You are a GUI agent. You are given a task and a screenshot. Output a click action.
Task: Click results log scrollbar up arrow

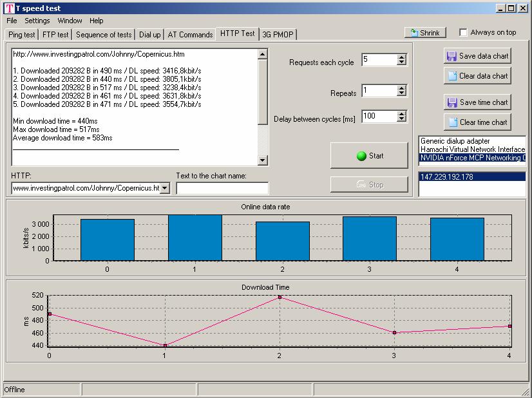pyautogui.click(x=263, y=54)
